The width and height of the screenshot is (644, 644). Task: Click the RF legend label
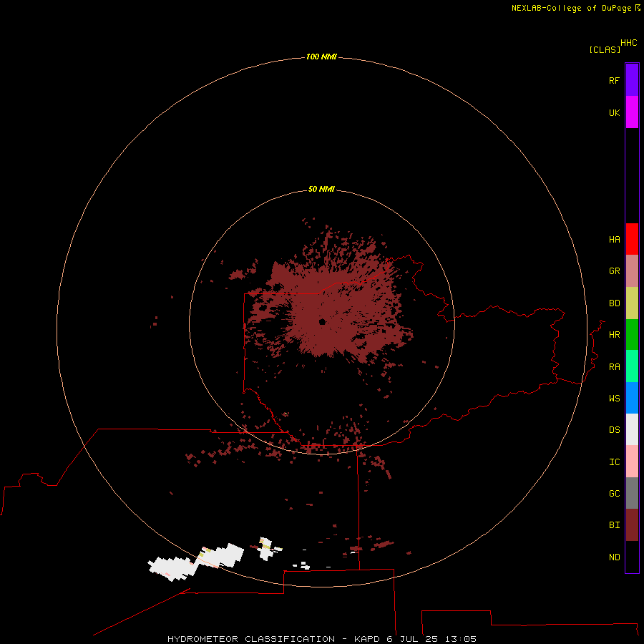pos(614,80)
